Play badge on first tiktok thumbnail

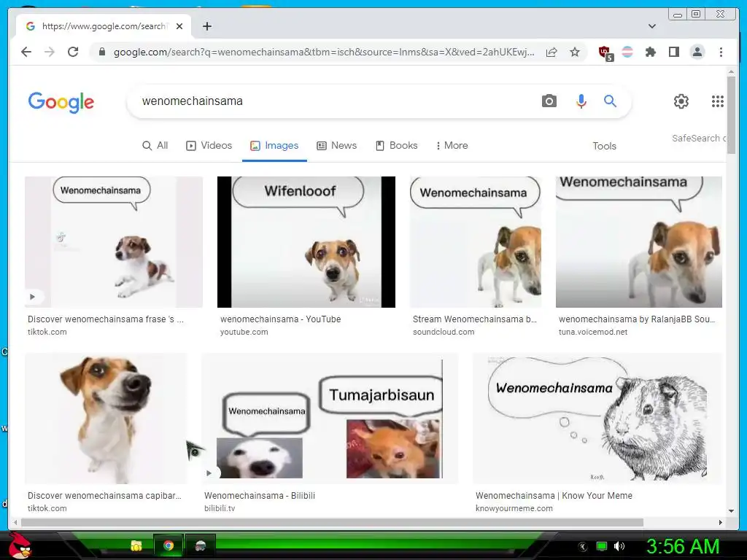pos(32,297)
